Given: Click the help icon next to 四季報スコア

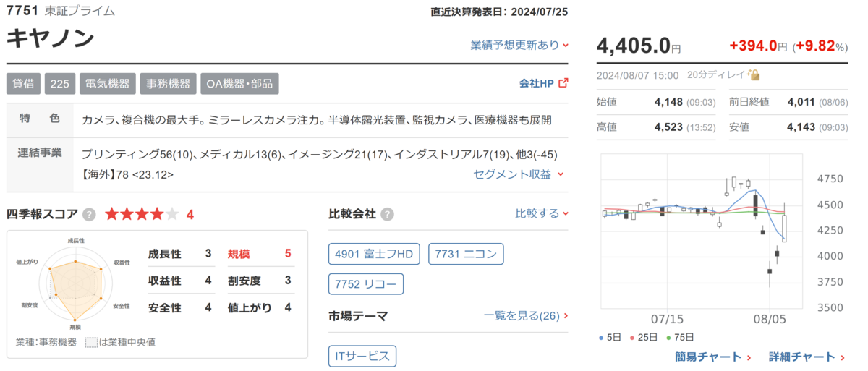Looking at the screenshot, I should tap(89, 214).
